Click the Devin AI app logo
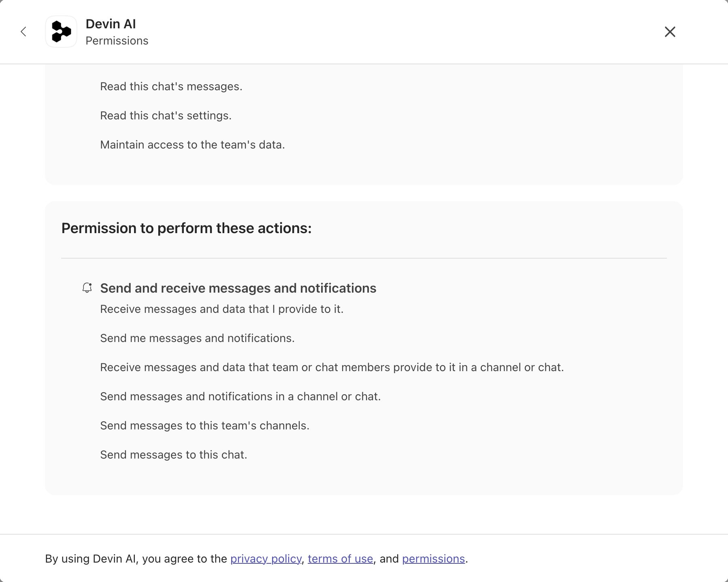Screen dimensions: 728x582 (x=61, y=32)
